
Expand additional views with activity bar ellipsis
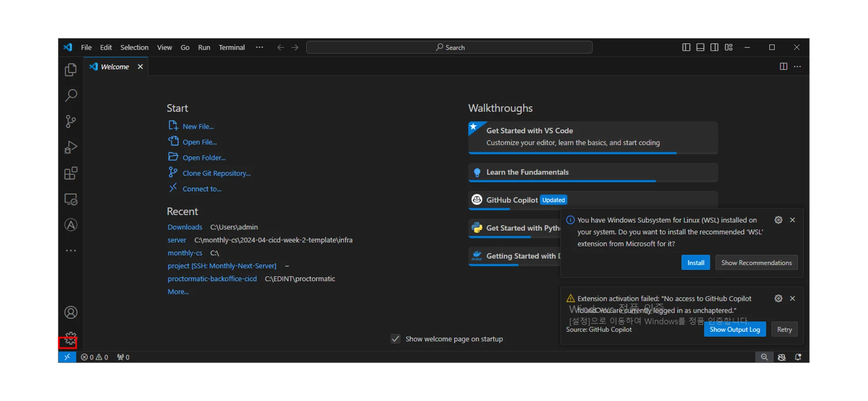(71, 251)
